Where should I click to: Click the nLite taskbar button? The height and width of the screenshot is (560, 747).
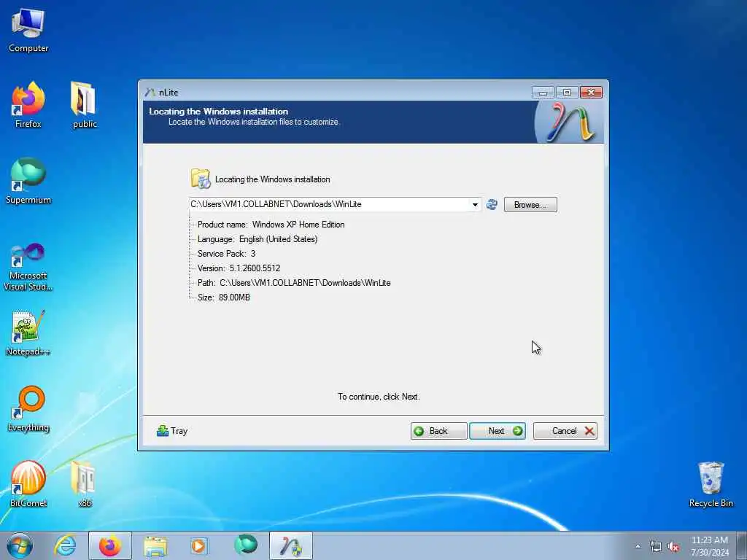pyautogui.click(x=290, y=546)
